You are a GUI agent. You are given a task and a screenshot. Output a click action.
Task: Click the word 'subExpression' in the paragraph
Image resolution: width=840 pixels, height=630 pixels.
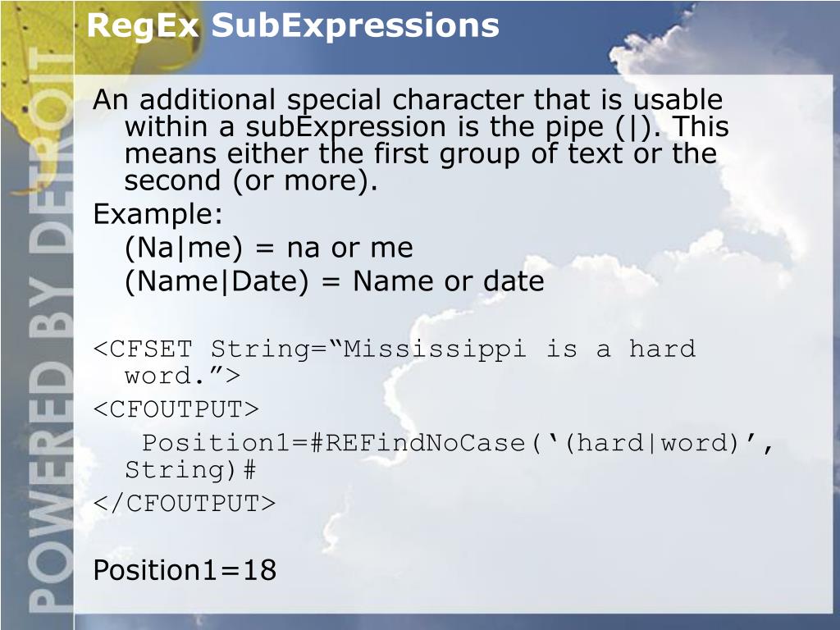pos(345,127)
